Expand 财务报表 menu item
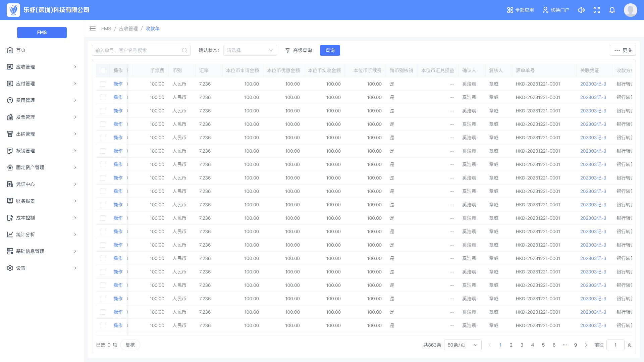The image size is (644, 362). pos(42,201)
